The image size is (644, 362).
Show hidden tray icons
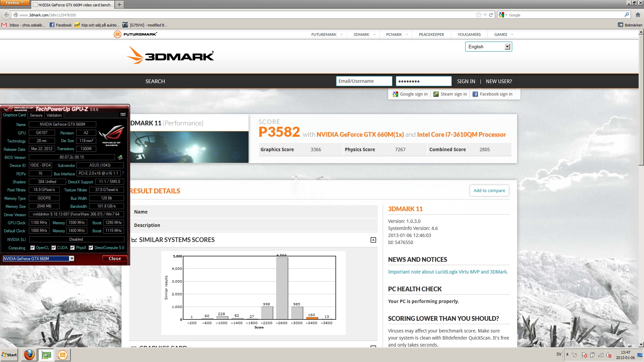pyautogui.click(x=567, y=354)
